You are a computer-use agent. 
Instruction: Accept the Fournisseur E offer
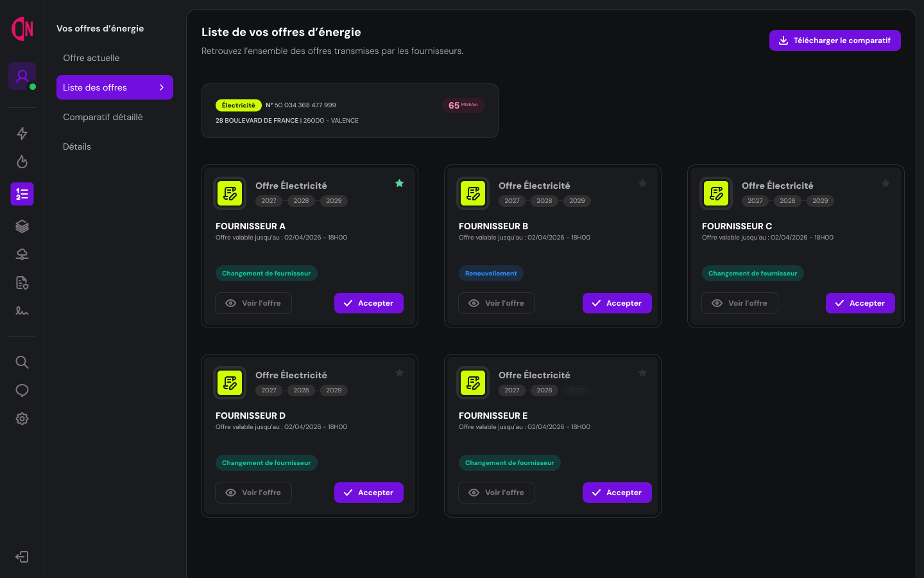pyautogui.click(x=617, y=493)
